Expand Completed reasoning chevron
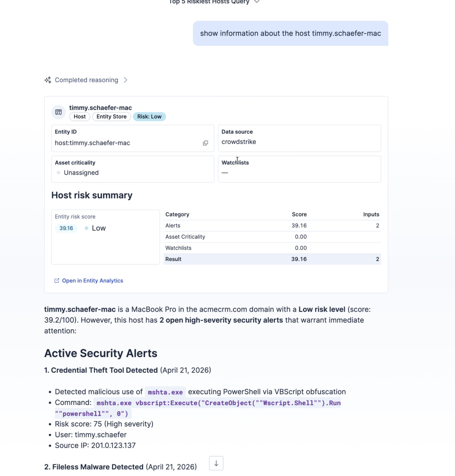 tap(125, 80)
